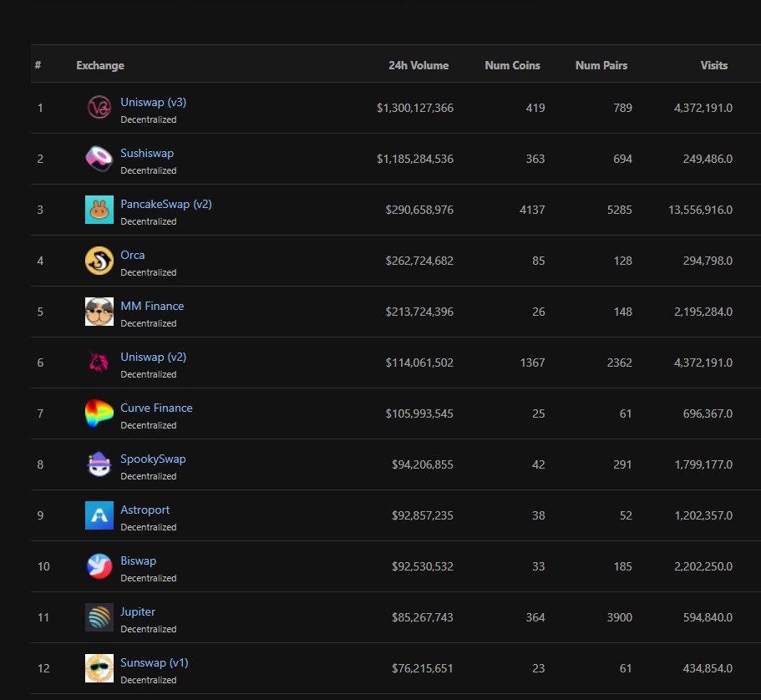Image resolution: width=761 pixels, height=700 pixels.
Task: Sort by the Num Pairs column header
Action: click(601, 65)
